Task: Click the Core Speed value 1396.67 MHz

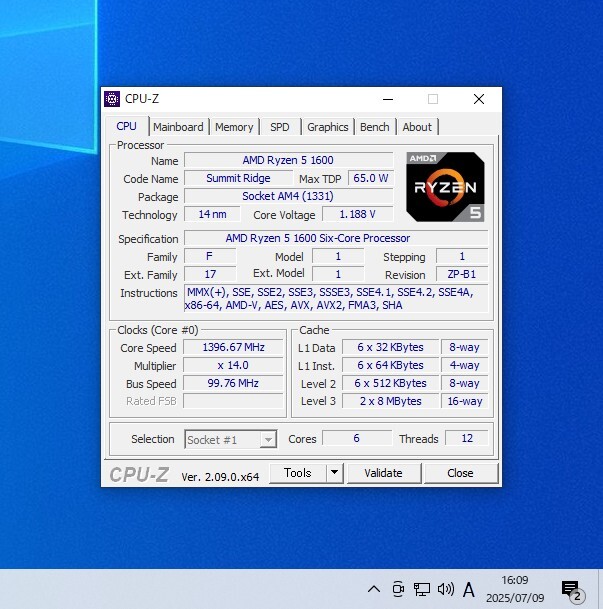Action: 233,347
